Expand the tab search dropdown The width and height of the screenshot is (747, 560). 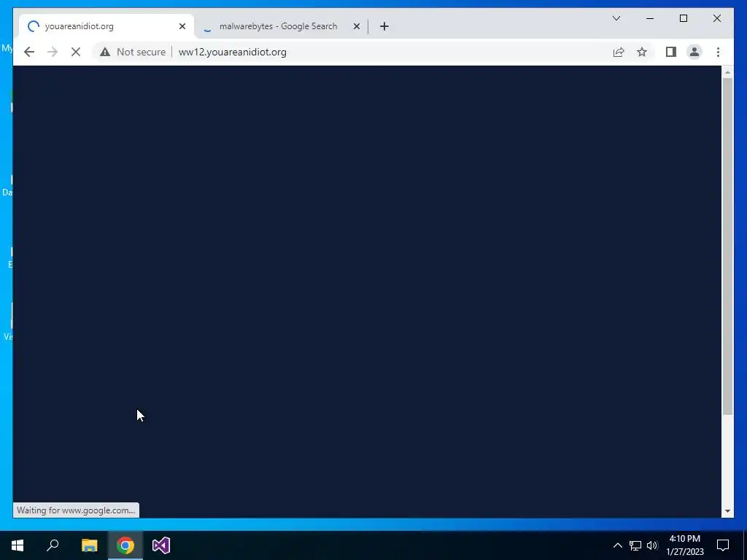[x=616, y=18]
